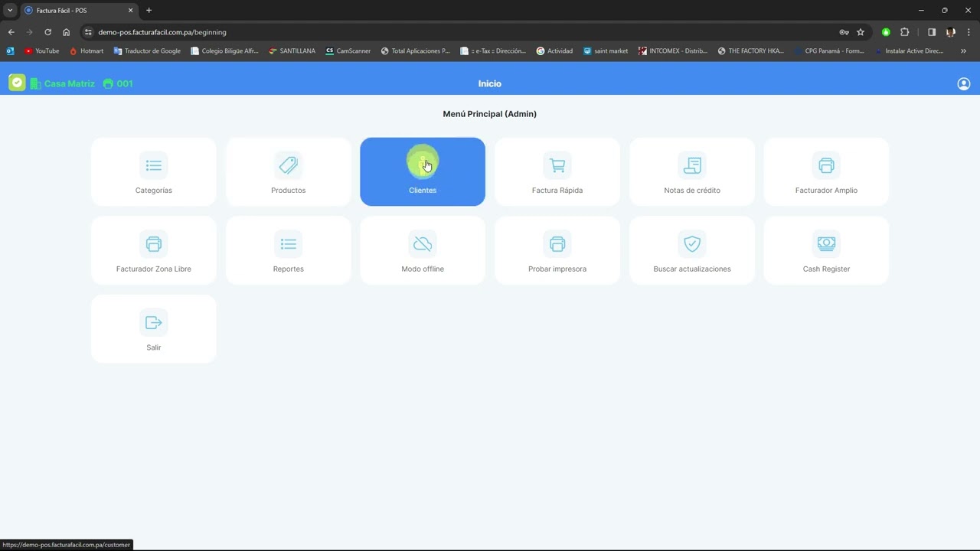The image size is (980, 551).
Task: Open Facturador Zona Libre printer icon
Action: (154, 244)
